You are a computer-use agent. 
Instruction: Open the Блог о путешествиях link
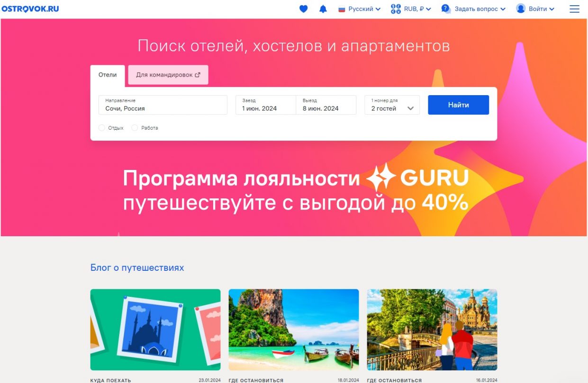pos(137,268)
